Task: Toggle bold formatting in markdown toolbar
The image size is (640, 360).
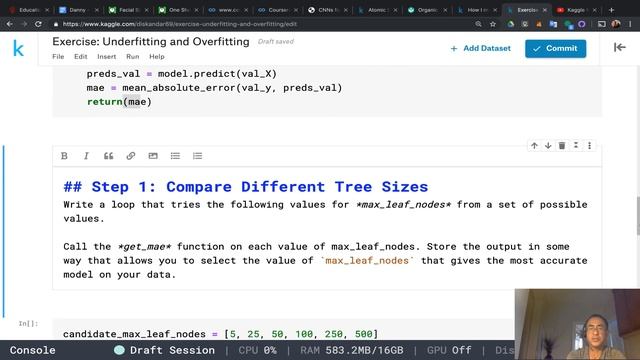Action: coord(64,156)
